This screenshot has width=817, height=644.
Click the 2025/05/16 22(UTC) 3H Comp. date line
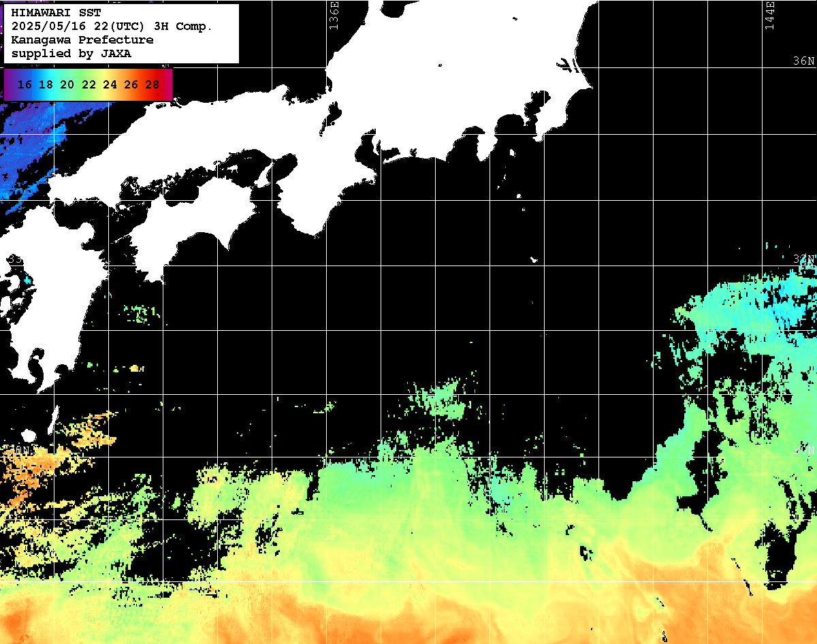tap(112, 27)
